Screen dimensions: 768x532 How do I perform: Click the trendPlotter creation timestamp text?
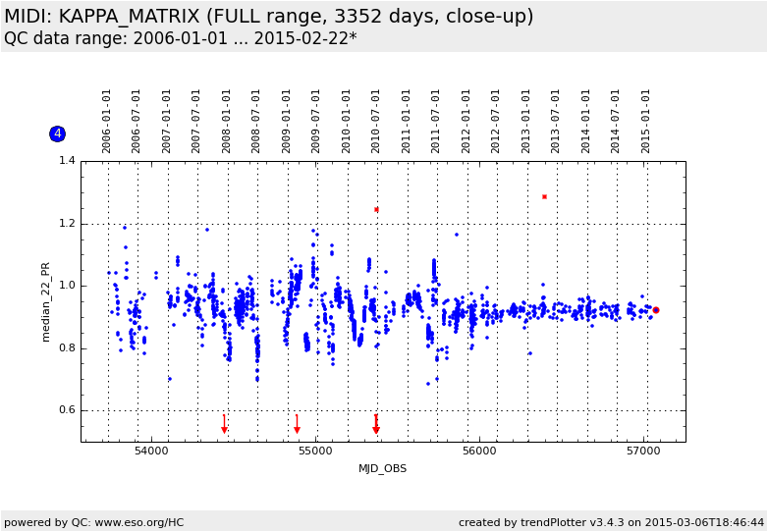(611, 522)
